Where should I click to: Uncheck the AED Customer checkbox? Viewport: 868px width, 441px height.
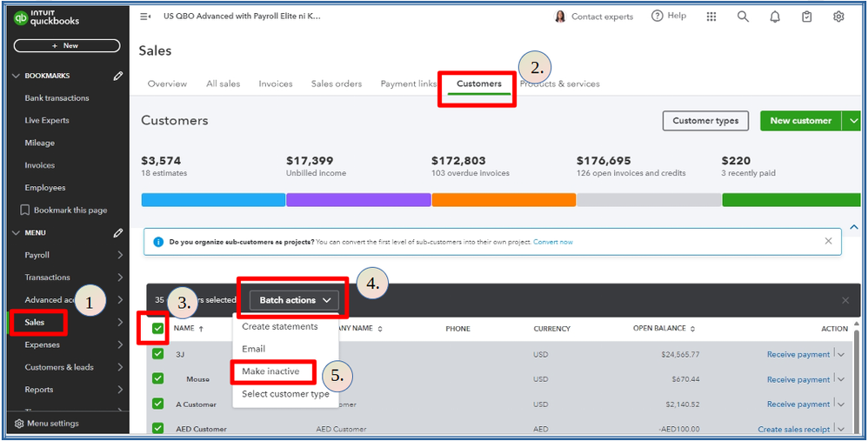158,428
